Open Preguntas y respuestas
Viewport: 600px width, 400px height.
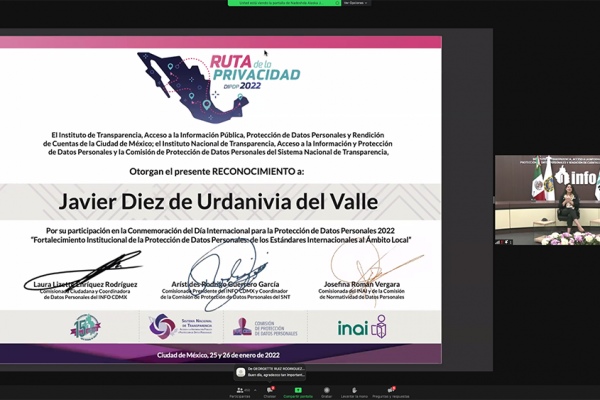pos(391,392)
